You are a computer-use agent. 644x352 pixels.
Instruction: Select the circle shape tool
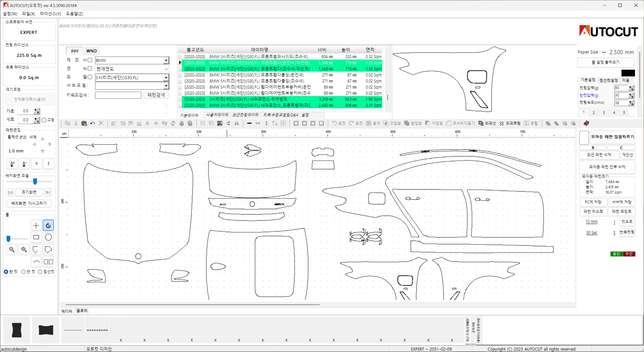48,237
